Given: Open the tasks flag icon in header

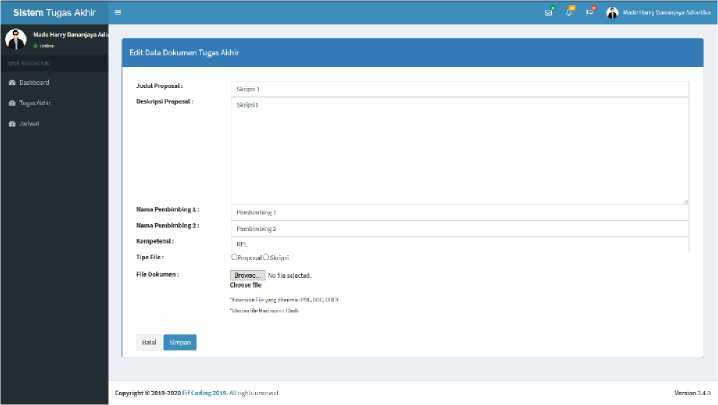Looking at the screenshot, I should click(x=590, y=12).
